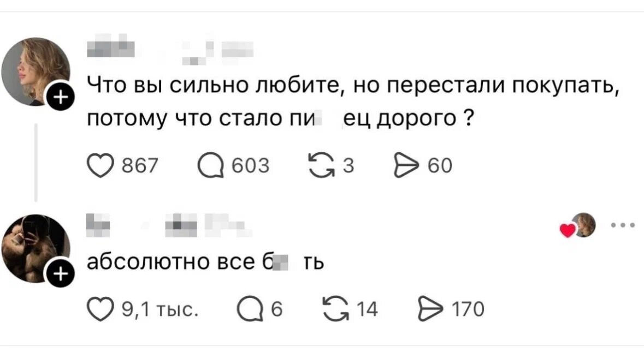Open the reply author's profile picture
The width and height of the screenshot is (644, 352).
(x=35, y=248)
